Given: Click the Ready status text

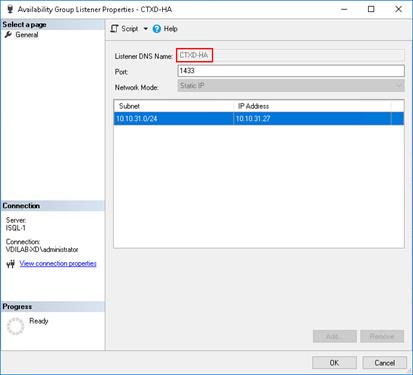Looking at the screenshot, I should pos(39,321).
